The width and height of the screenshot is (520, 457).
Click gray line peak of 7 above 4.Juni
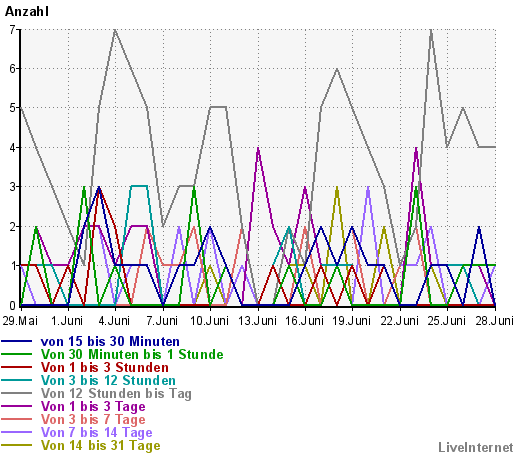tap(115, 30)
